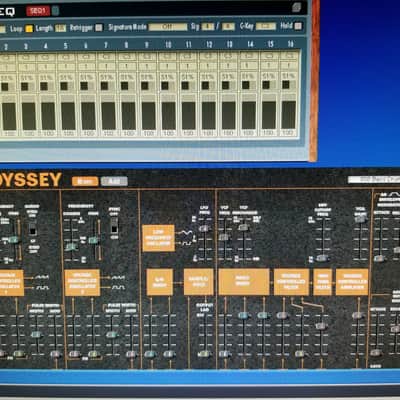Screen dimensions: 400x400
Task: Enable the Hold checkbox
Action: (298, 26)
